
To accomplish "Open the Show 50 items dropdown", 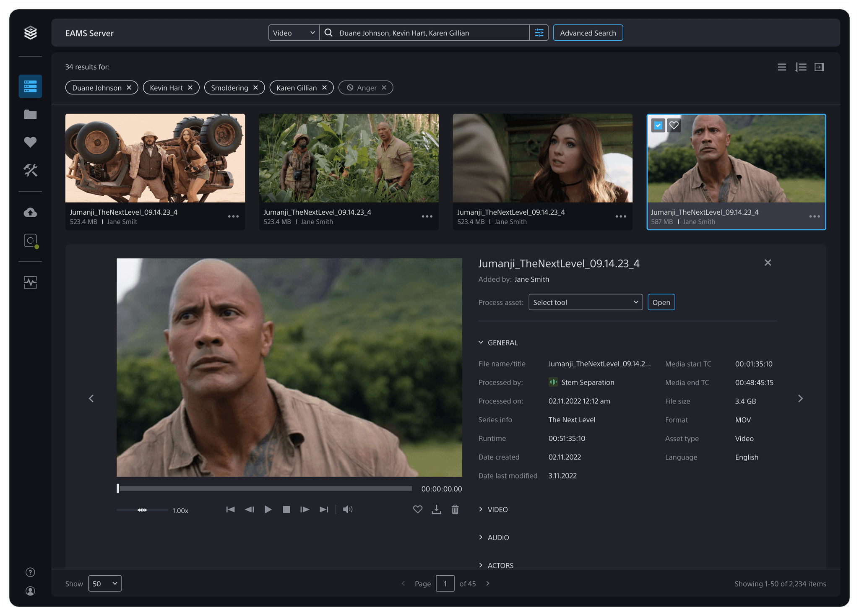I will click(105, 584).
